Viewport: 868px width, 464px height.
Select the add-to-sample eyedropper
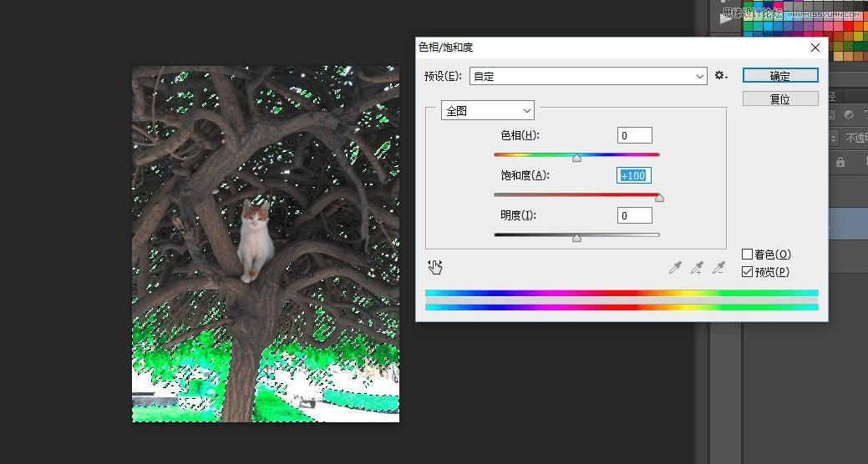coord(697,268)
